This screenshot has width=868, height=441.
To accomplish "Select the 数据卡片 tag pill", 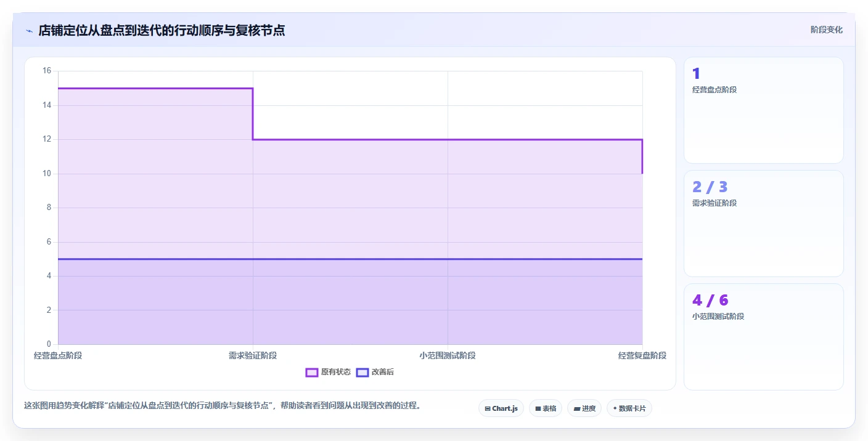I will coord(629,408).
